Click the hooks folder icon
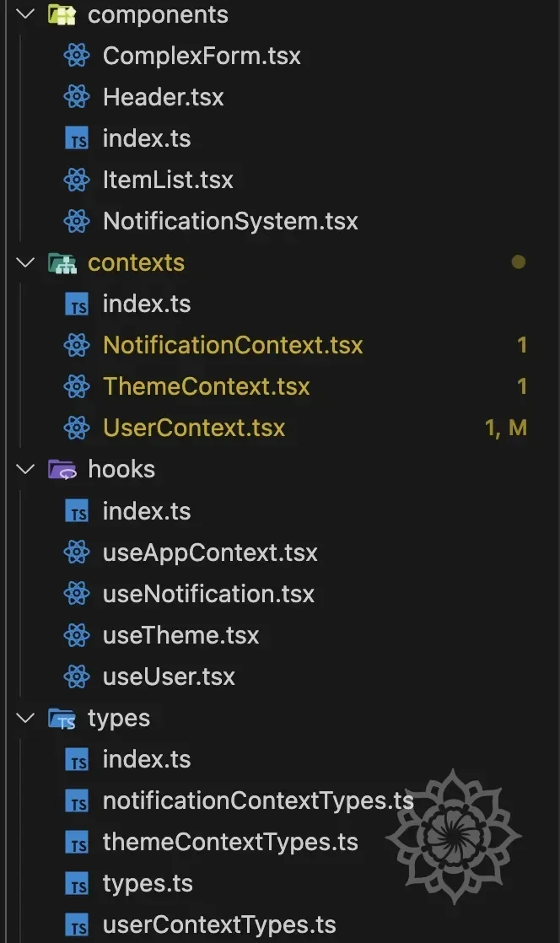560x943 pixels. [62, 470]
